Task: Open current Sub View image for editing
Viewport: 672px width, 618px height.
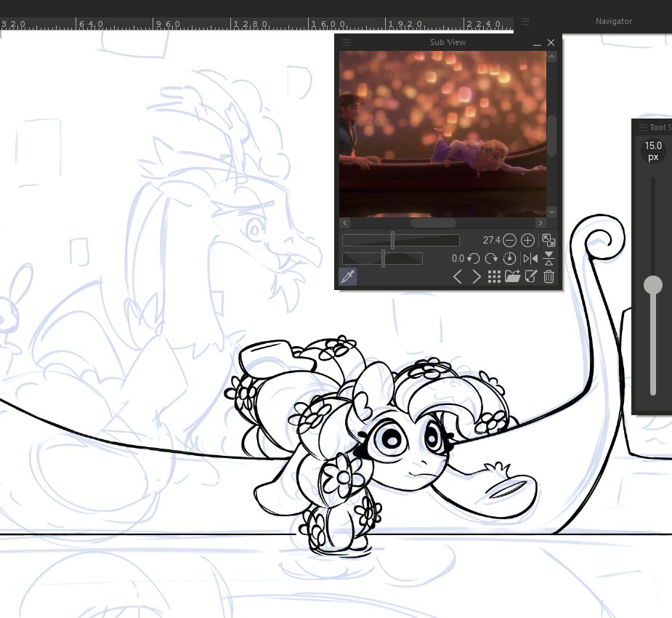Action: [x=531, y=276]
